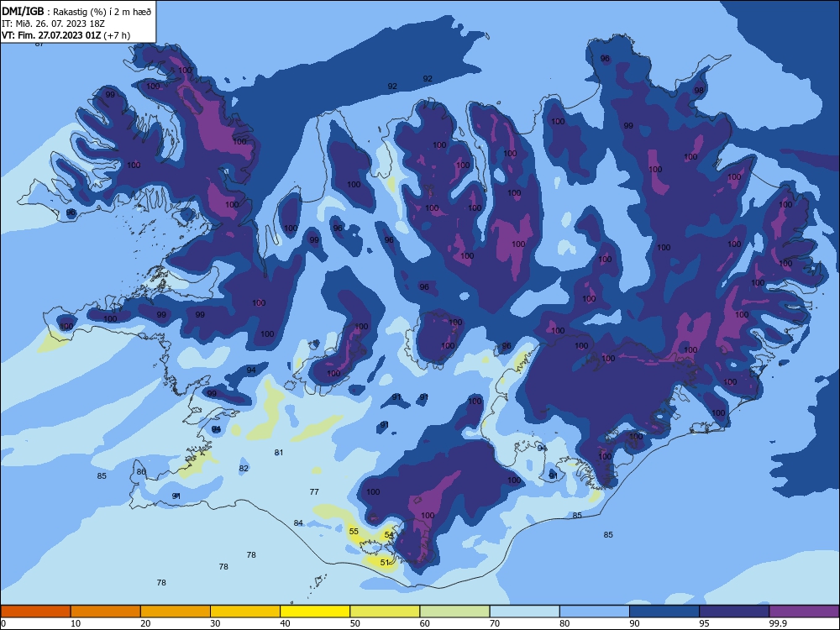The image size is (840, 630).
Task: Select the pale yellow 50–60 legend swatch
Action: coord(385,612)
